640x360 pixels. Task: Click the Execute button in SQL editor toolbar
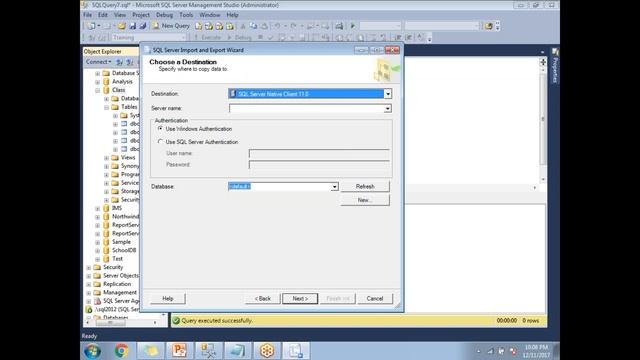207,38
